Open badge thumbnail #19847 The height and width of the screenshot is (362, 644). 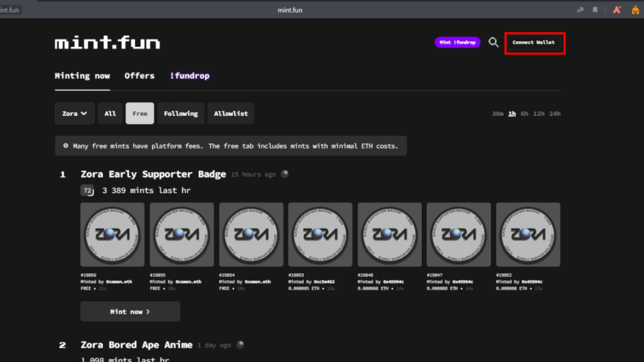point(458,234)
